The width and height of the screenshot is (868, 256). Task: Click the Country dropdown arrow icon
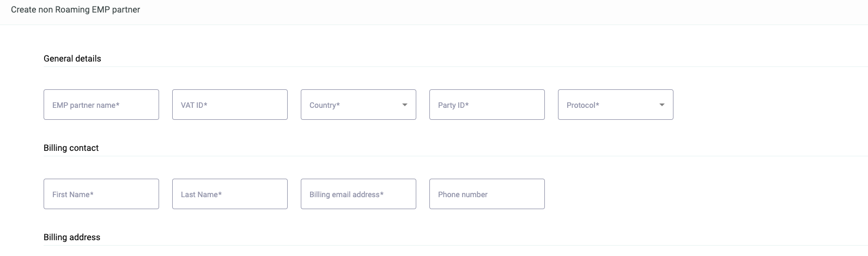point(405,105)
